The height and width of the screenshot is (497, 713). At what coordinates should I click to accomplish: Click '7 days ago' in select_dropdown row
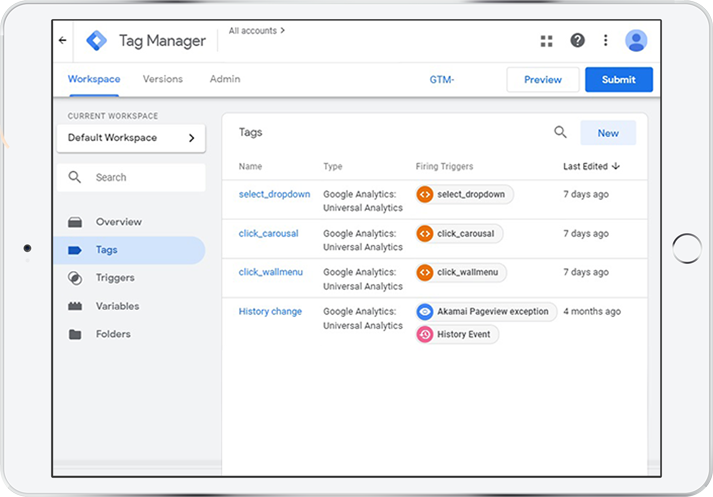coord(586,195)
